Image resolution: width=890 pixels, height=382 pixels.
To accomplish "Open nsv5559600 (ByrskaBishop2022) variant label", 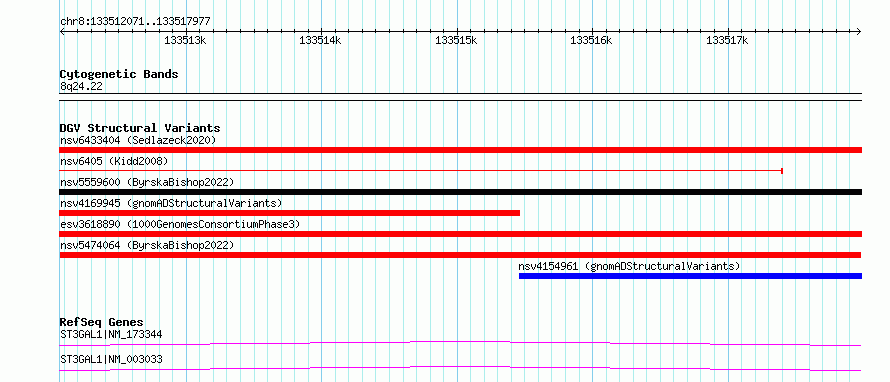I will point(147,182).
